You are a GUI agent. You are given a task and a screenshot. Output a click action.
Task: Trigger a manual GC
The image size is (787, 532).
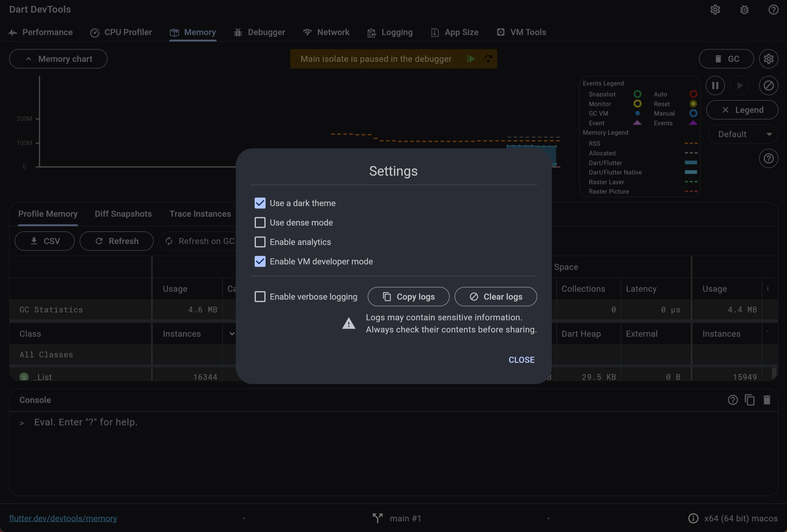726,59
